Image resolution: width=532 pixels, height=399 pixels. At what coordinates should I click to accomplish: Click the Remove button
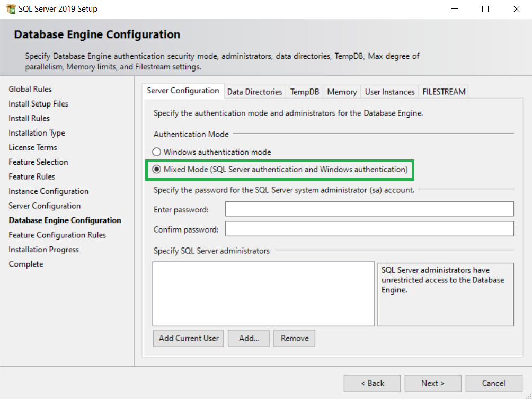[x=295, y=338]
